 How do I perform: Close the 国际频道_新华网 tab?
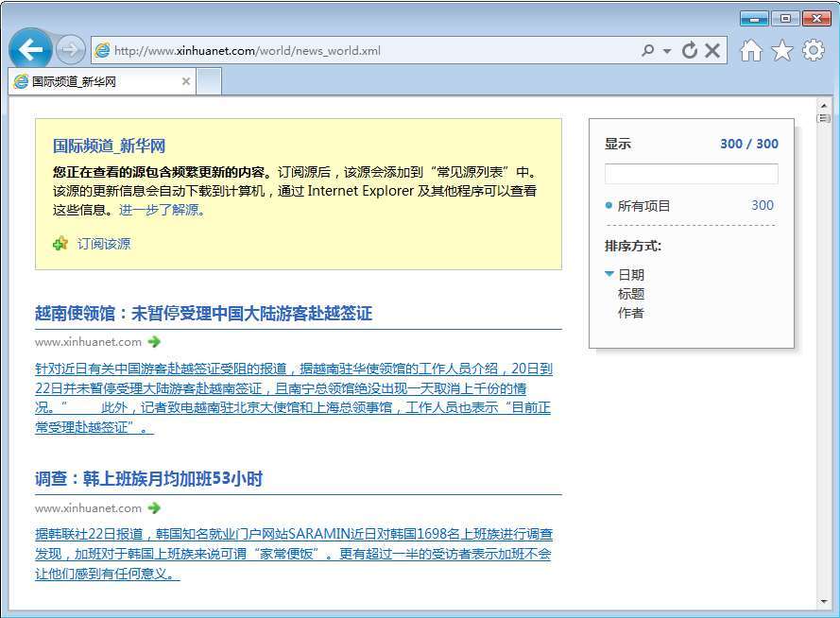pyautogui.click(x=186, y=81)
